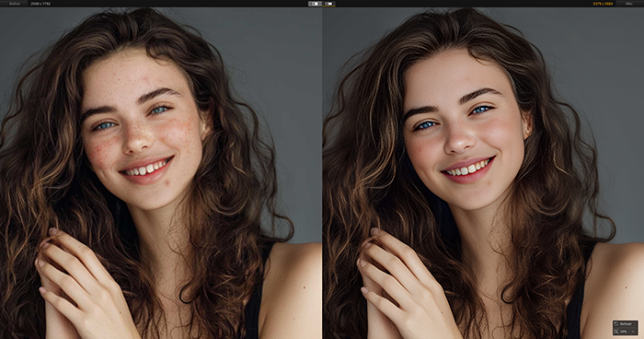
Task: Switch to split-view comparison mode icon
Action: (x=315, y=4)
